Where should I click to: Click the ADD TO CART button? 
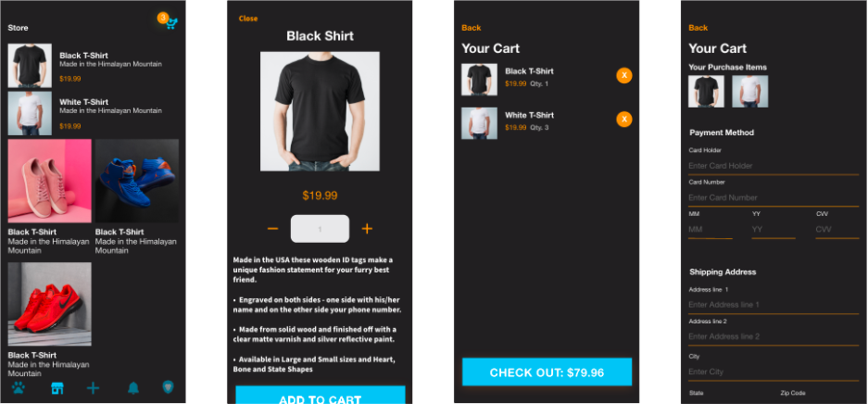coord(321,395)
